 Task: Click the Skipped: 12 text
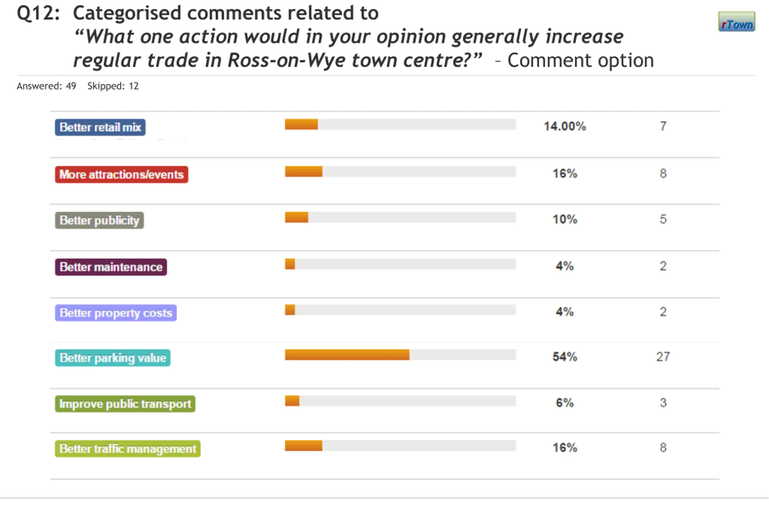pos(113,86)
